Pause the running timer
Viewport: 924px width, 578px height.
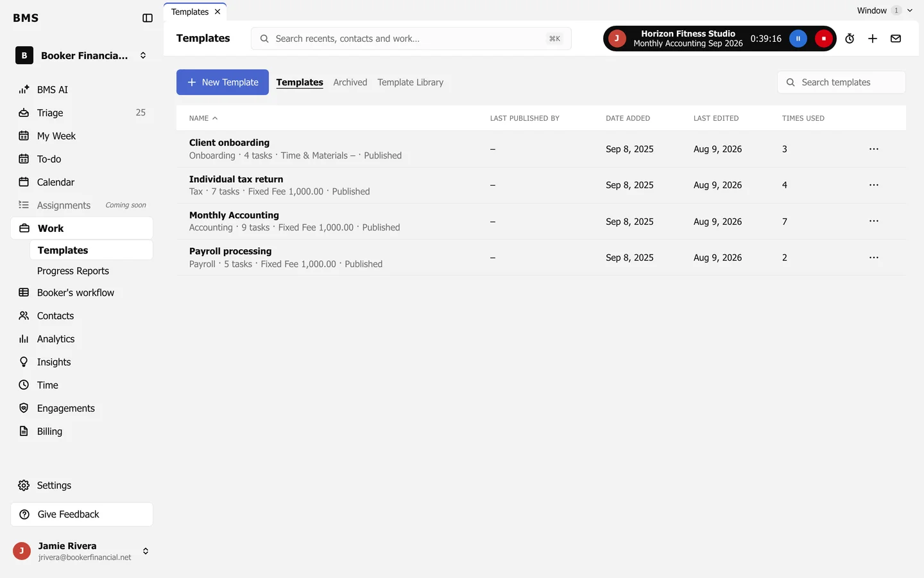pos(798,39)
